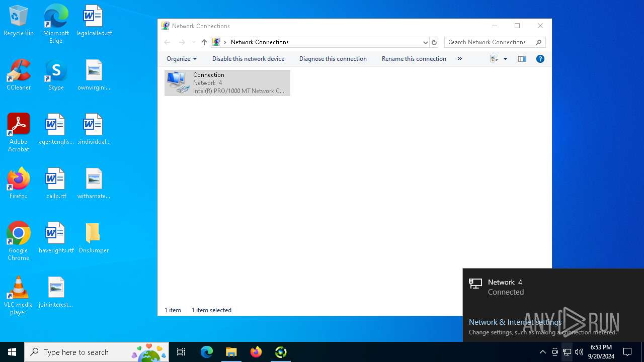Open view options dropdown arrow

(505, 59)
